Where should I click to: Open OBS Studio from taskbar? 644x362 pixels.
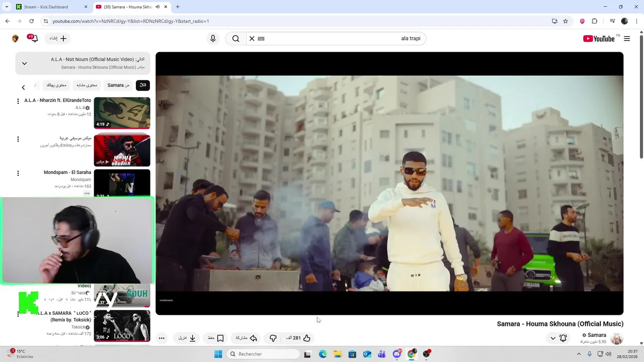pyautogui.click(x=427, y=354)
